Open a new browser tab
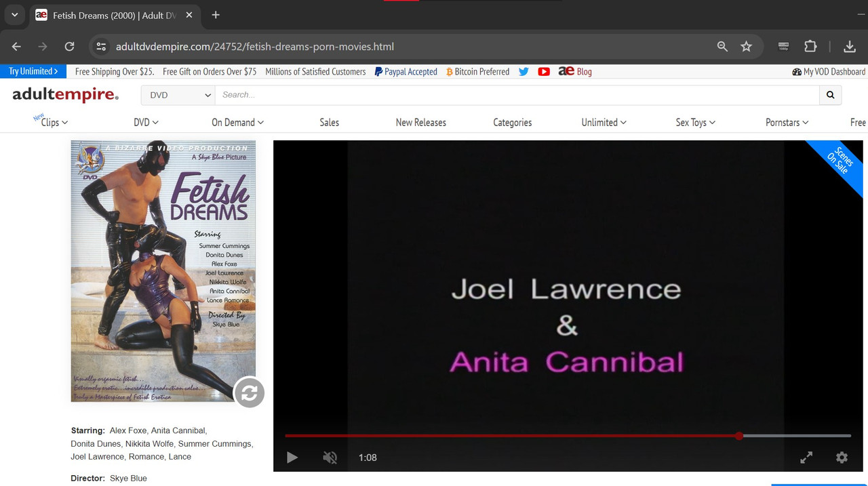The width and height of the screenshot is (868, 486). [x=216, y=15]
